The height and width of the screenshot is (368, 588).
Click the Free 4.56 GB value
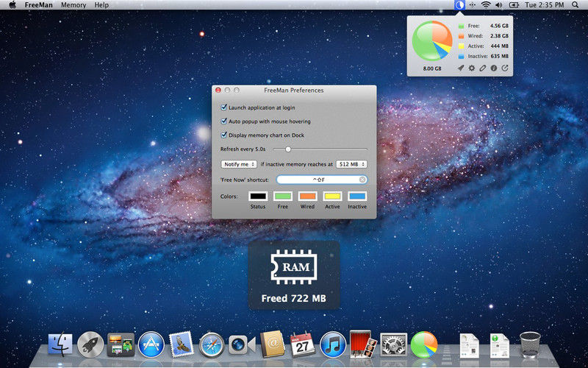pyautogui.click(x=499, y=26)
